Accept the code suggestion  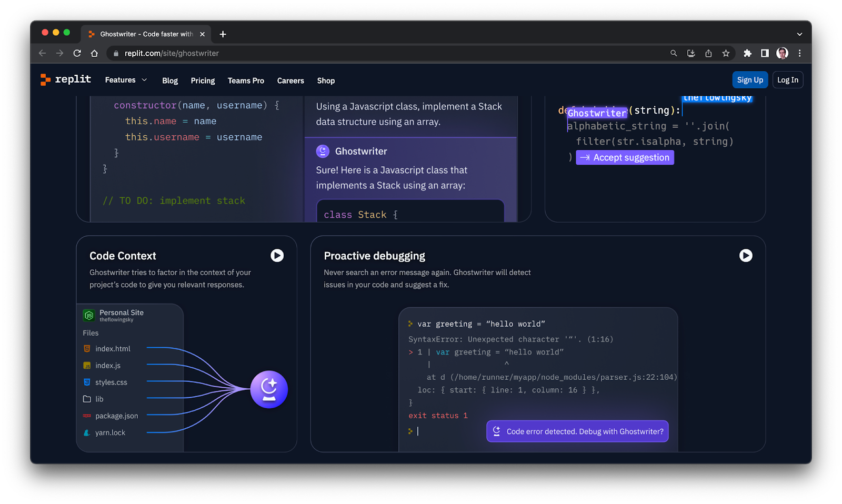tap(625, 157)
